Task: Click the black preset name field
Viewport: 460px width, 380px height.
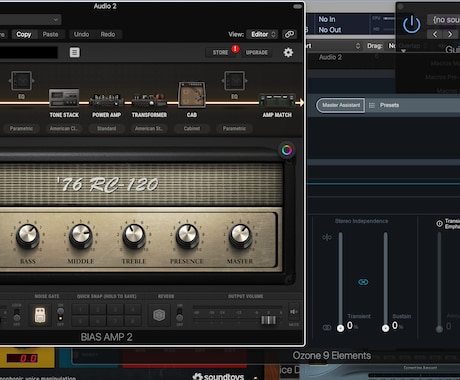Action: [29, 53]
